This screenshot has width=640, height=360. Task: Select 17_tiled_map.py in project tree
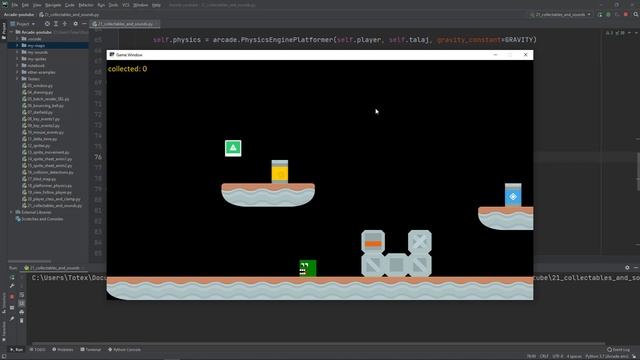tap(39, 179)
